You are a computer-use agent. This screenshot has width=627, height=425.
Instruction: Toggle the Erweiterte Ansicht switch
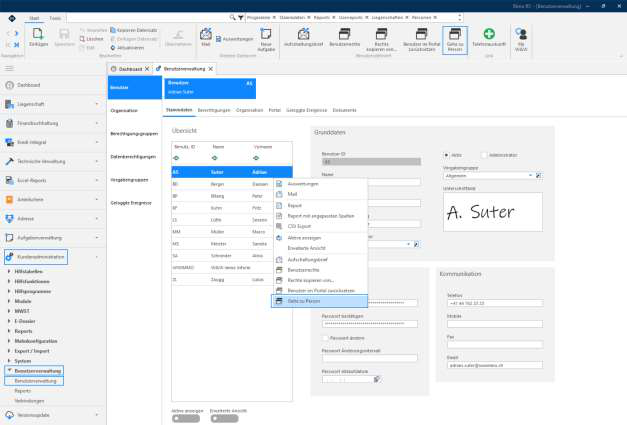(224, 419)
